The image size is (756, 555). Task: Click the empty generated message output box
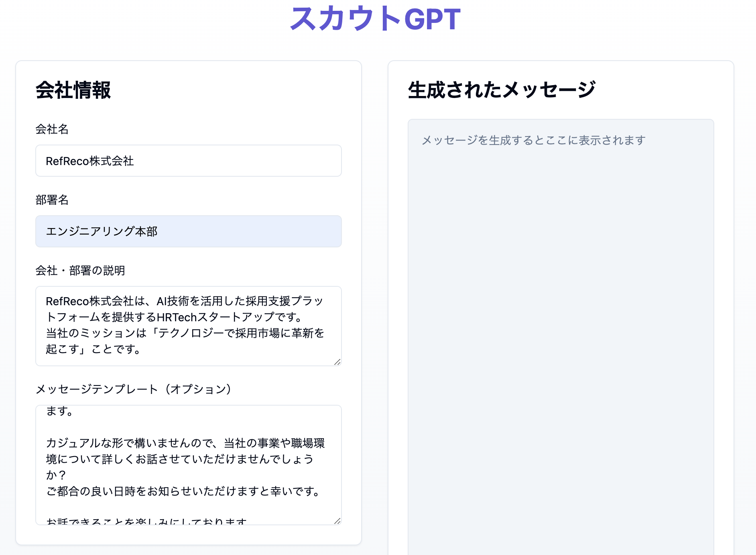point(561,321)
